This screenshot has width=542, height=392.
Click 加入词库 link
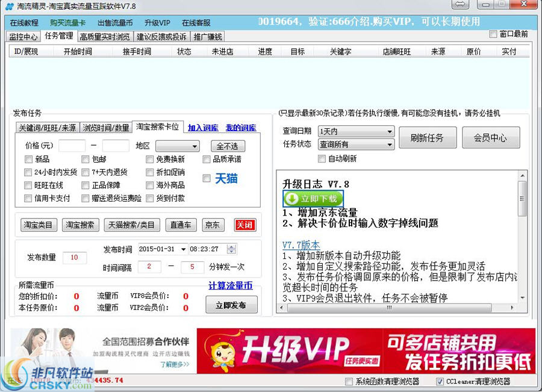203,128
